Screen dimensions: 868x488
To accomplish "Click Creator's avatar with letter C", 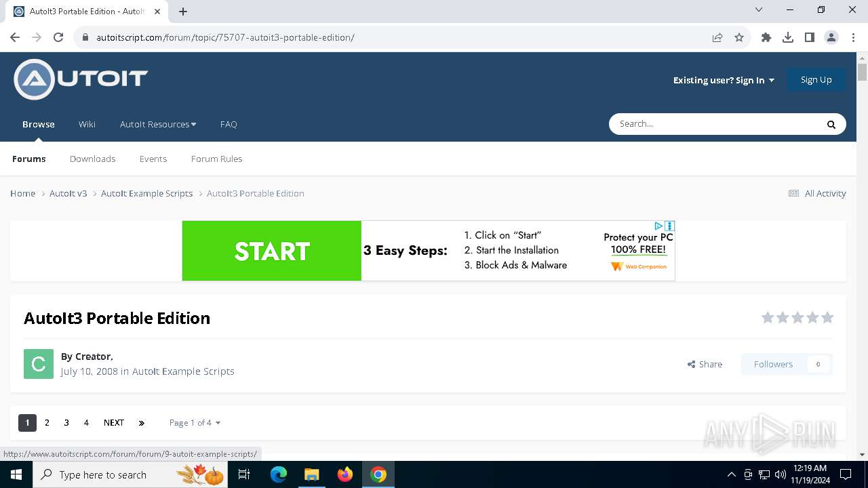I will point(39,364).
